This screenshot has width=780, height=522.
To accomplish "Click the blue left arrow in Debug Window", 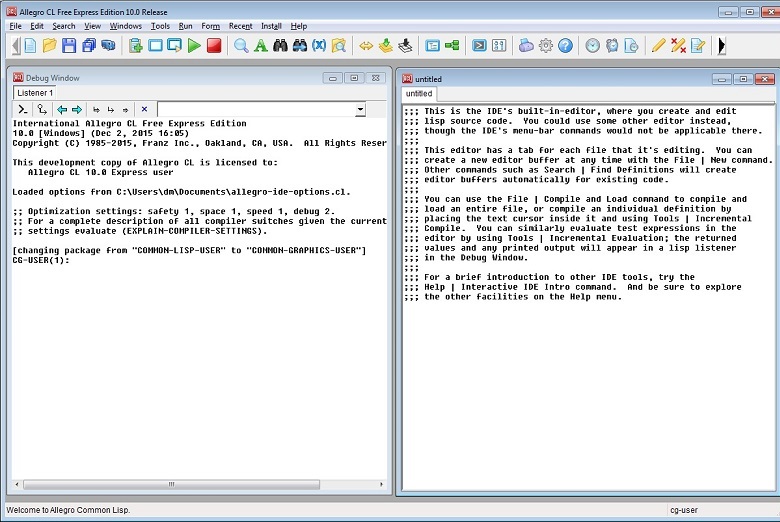I will click(62, 109).
